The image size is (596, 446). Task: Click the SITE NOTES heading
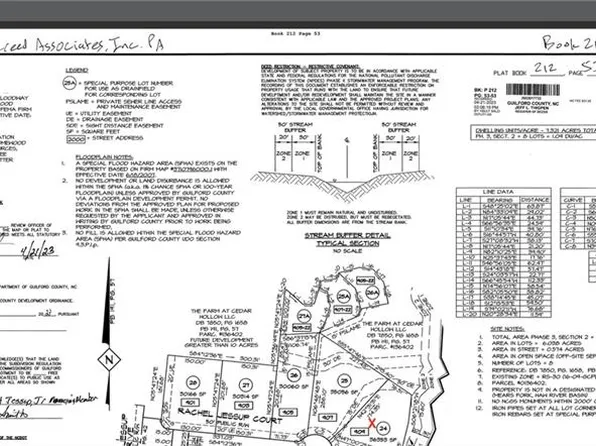(x=507, y=329)
